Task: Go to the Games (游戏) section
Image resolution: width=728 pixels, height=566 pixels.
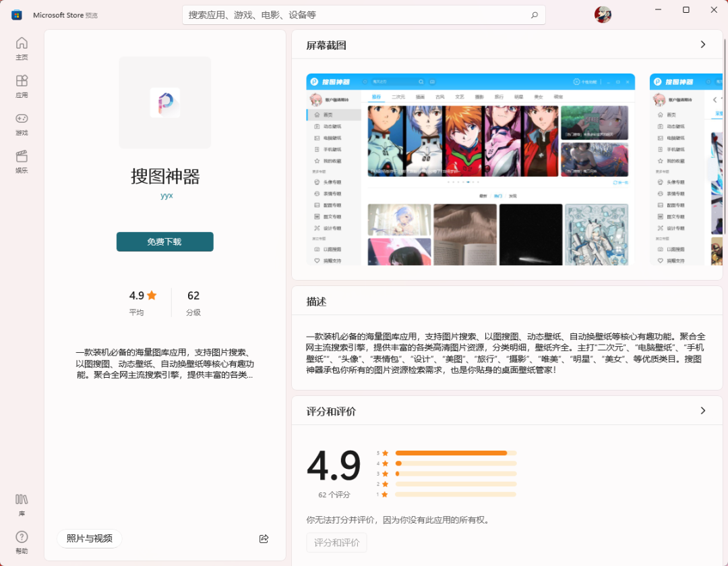Action: pos(22,124)
